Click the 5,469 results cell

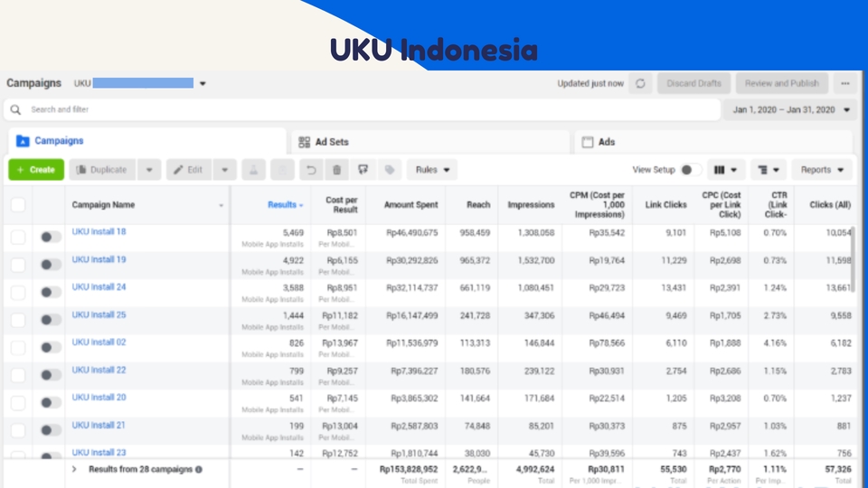coord(293,233)
